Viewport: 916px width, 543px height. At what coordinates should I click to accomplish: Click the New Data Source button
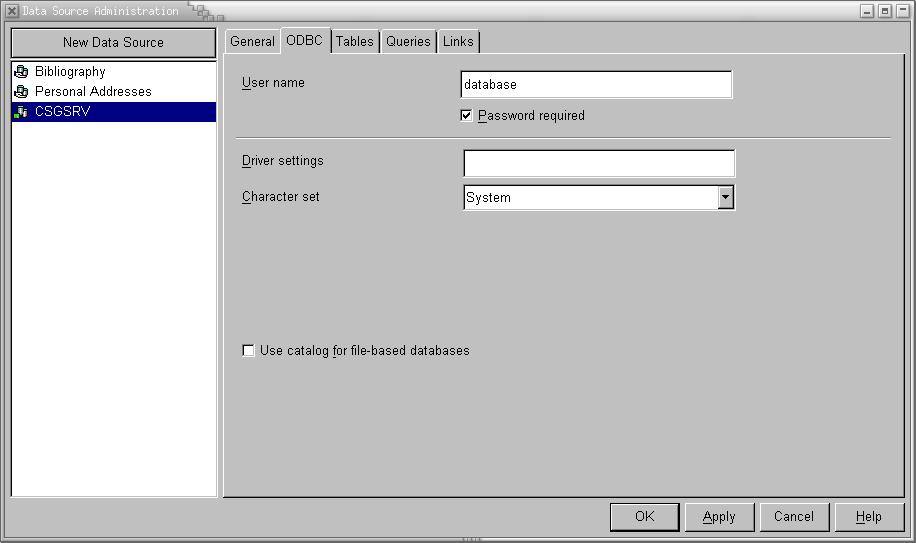[x=113, y=43]
